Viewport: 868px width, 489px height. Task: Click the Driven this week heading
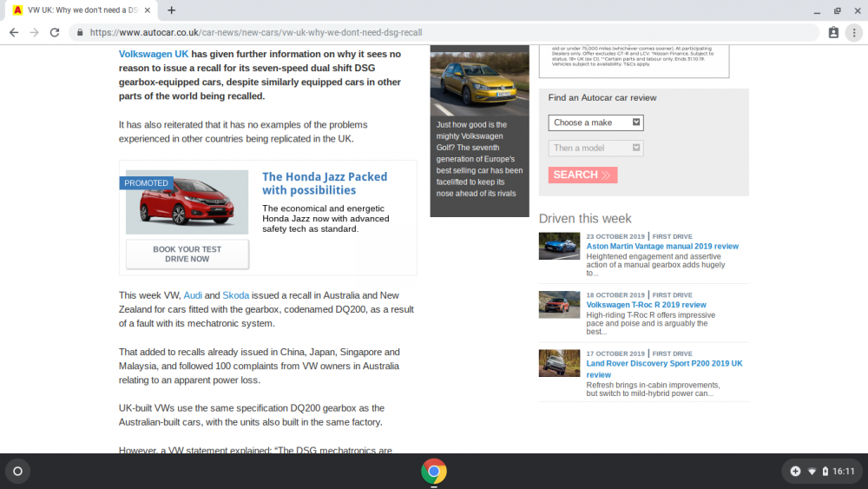coord(585,219)
